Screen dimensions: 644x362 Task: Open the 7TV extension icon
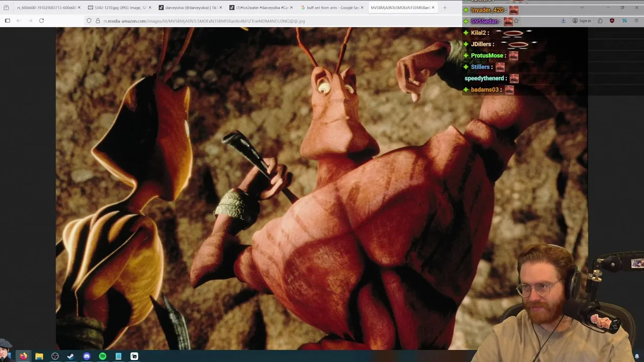[624, 21]
